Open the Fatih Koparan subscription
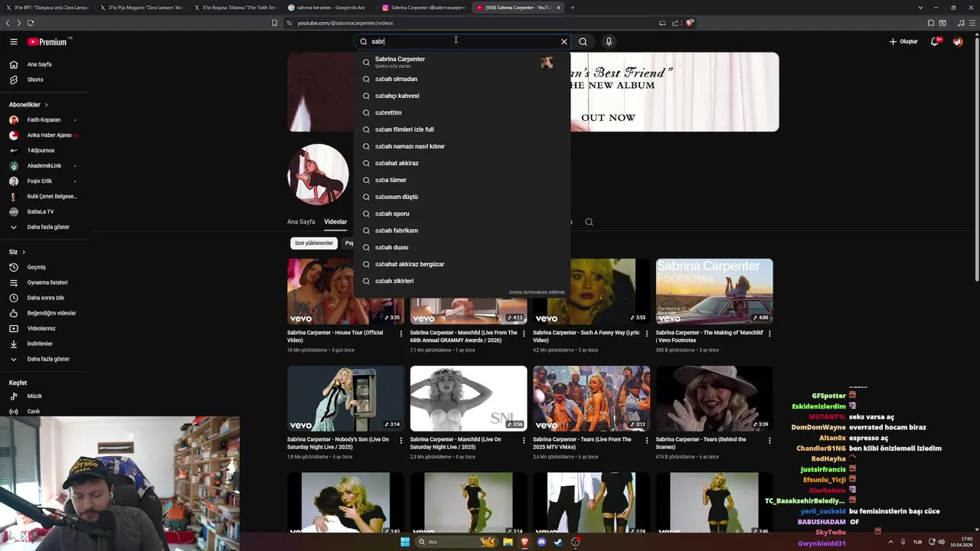Screen dimensions: 980x551 [44, 120]
